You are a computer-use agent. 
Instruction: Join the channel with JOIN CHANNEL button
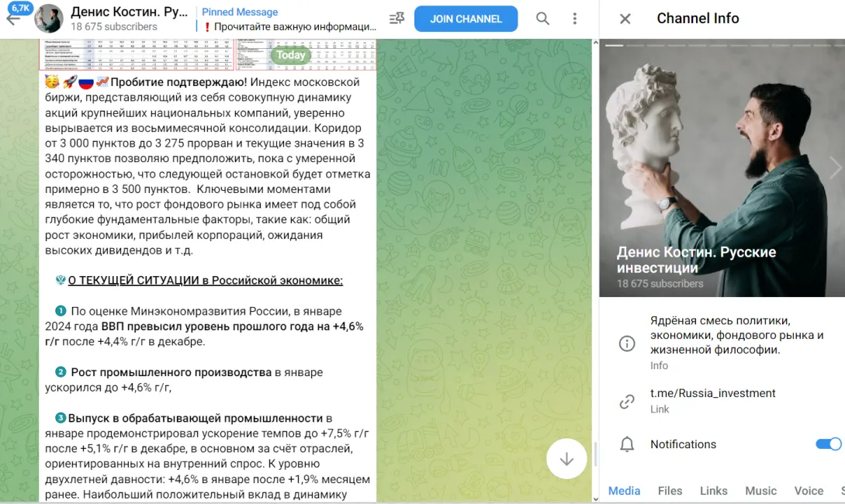[466, 19]
